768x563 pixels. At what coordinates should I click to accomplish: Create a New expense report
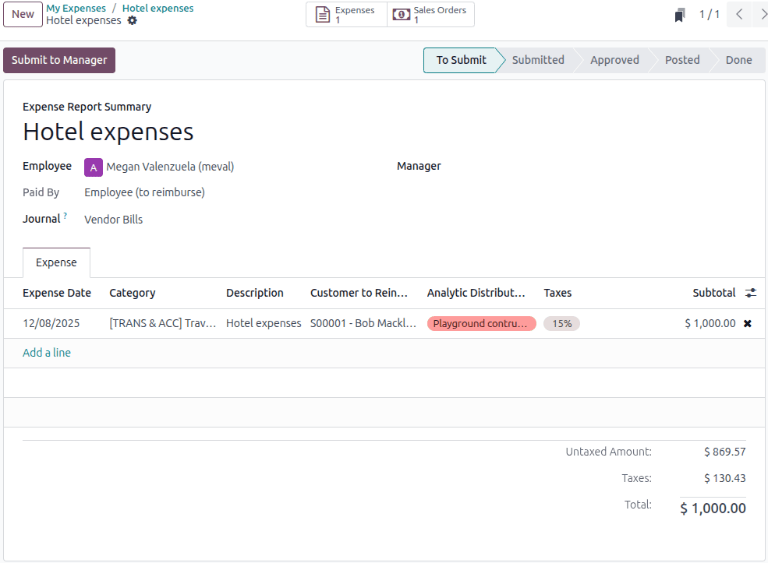tap(22, 15)
